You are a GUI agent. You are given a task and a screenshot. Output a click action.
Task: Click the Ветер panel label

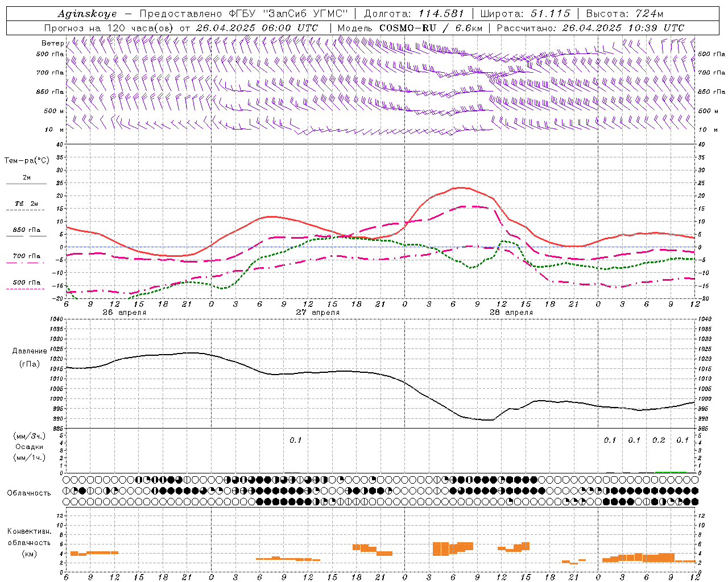point(52,43)
